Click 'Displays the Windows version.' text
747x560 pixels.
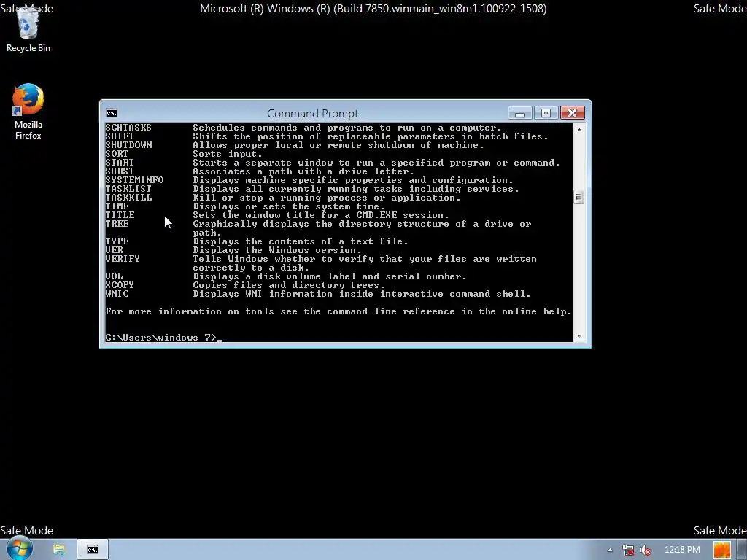276,250
